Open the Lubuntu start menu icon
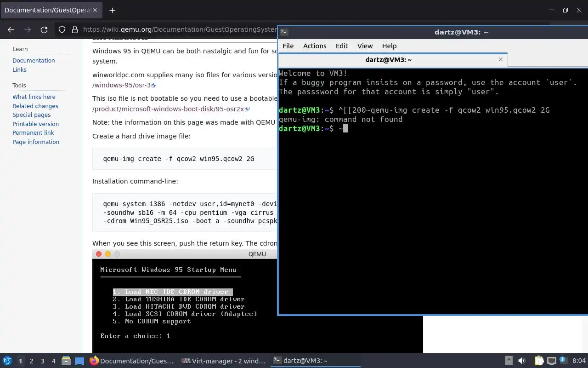The height and width of the screenshot is (368, 588). point(7,361)
